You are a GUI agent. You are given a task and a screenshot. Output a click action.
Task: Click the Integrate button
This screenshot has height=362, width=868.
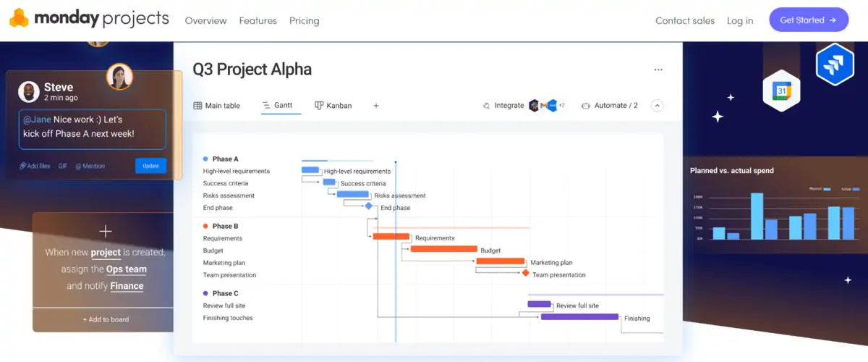tap(503, 106)
